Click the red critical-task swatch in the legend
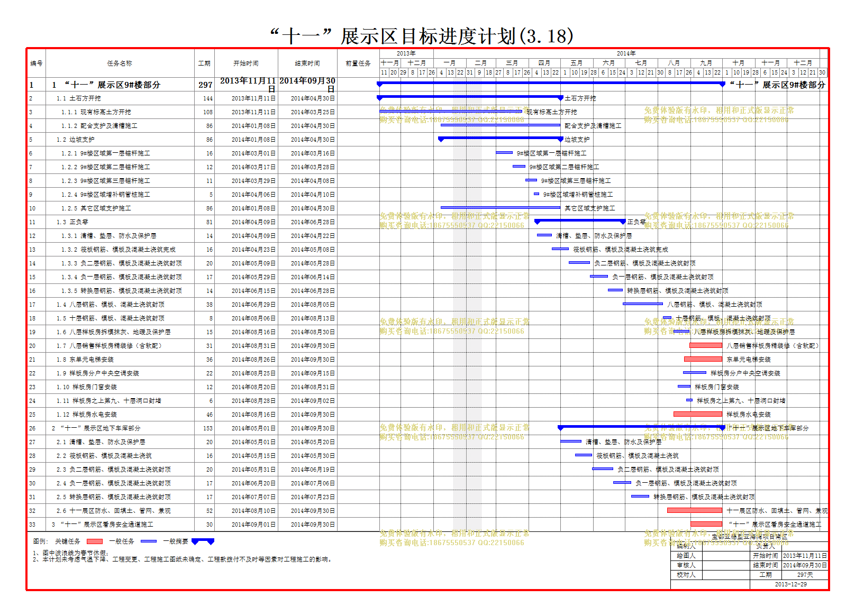 point(95,541)
